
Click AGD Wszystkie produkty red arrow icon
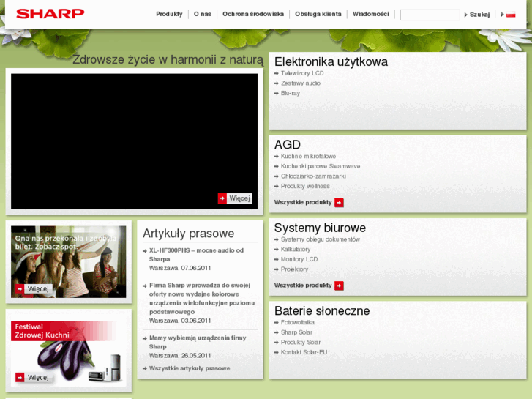click(x=339, y=202)
